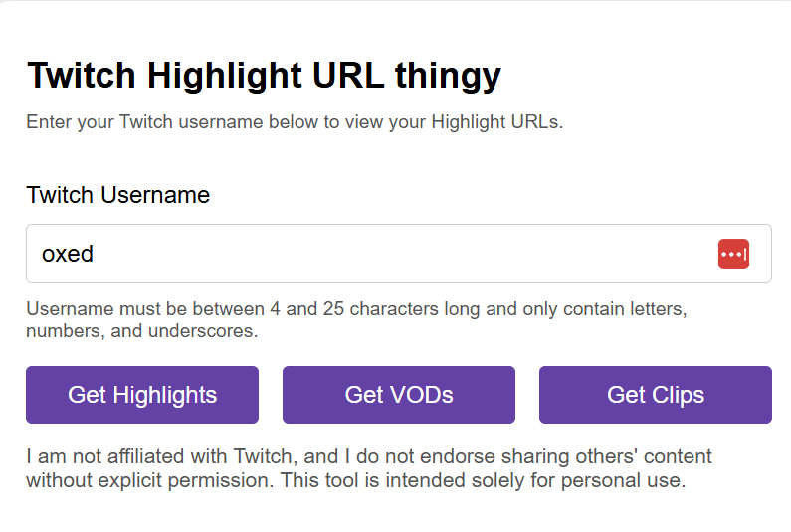Place cursor on the typed text 'oxed'
Screen dimensions: 791x532
click(68, 254)
